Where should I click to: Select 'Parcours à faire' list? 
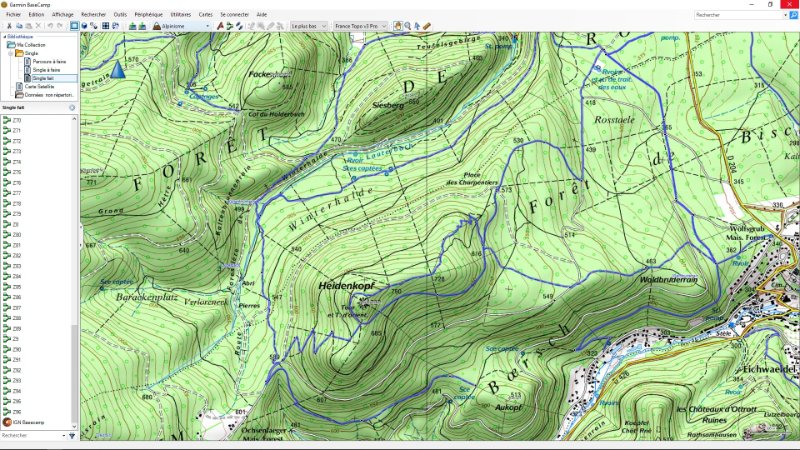pos(48,61)
